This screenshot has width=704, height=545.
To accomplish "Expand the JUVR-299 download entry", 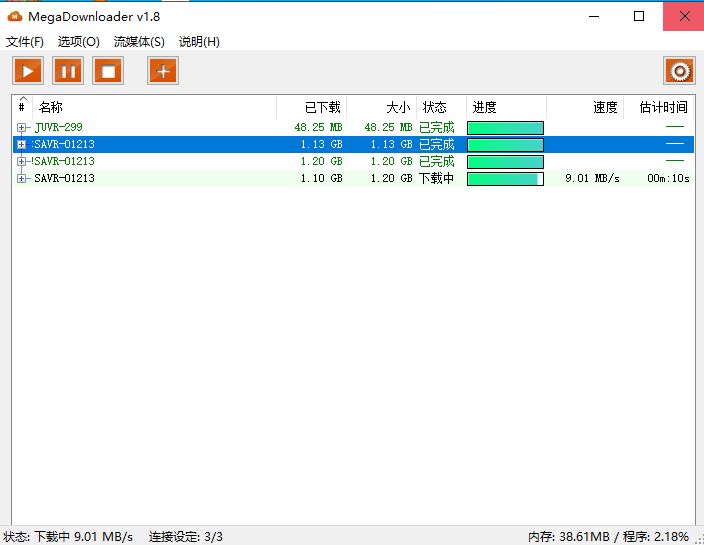I will pos(21,127).
